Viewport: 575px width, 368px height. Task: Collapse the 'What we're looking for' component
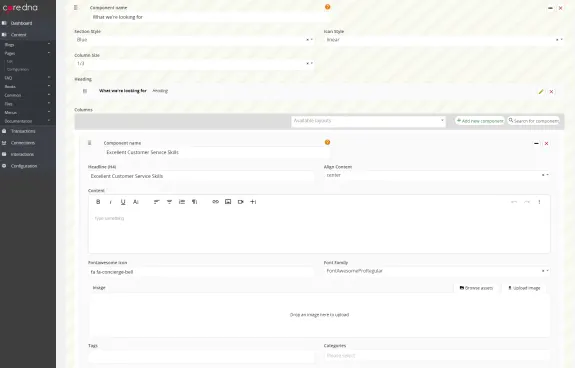550,8
